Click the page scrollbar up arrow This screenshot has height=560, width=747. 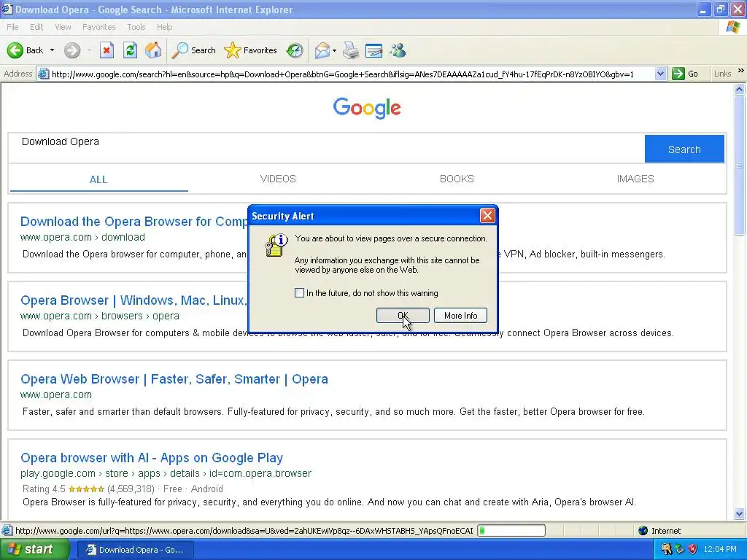pyautogui.click(x=740, y=89)
